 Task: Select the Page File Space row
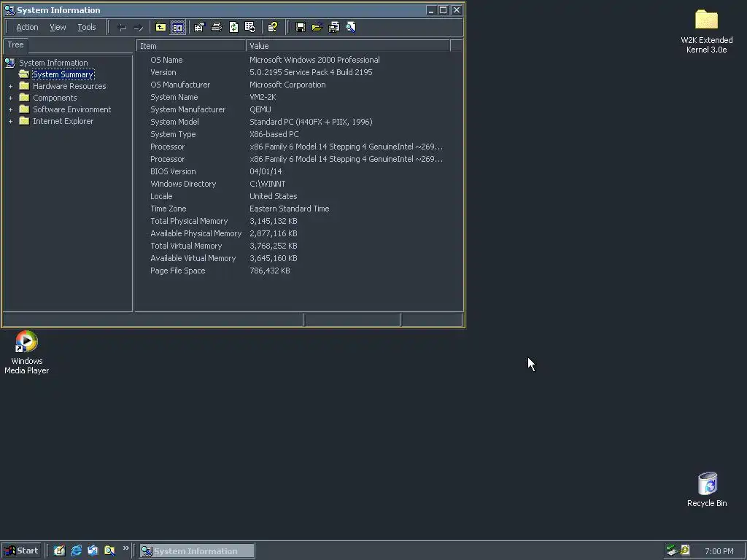[x=299, y=271]
